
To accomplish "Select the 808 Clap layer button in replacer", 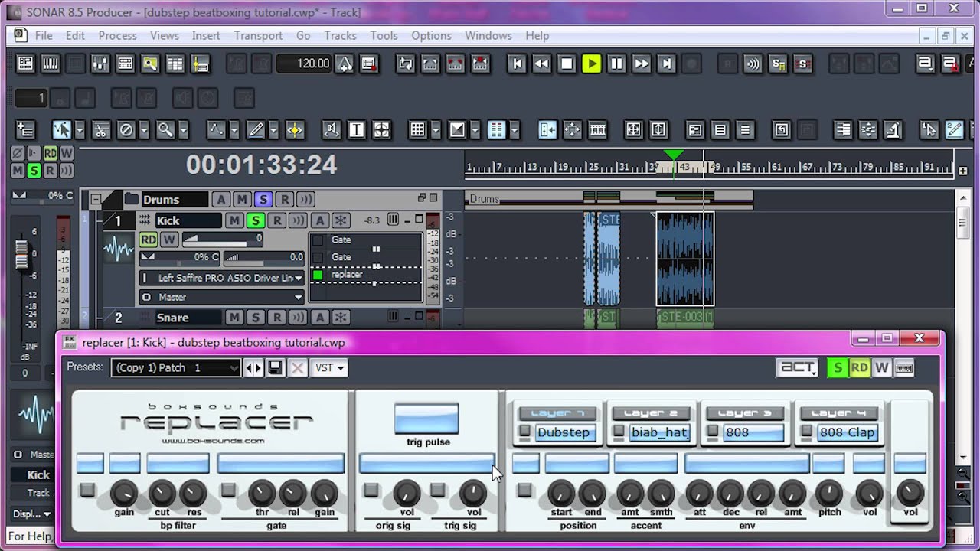I will pyautogui.click(x=847, y=432).
